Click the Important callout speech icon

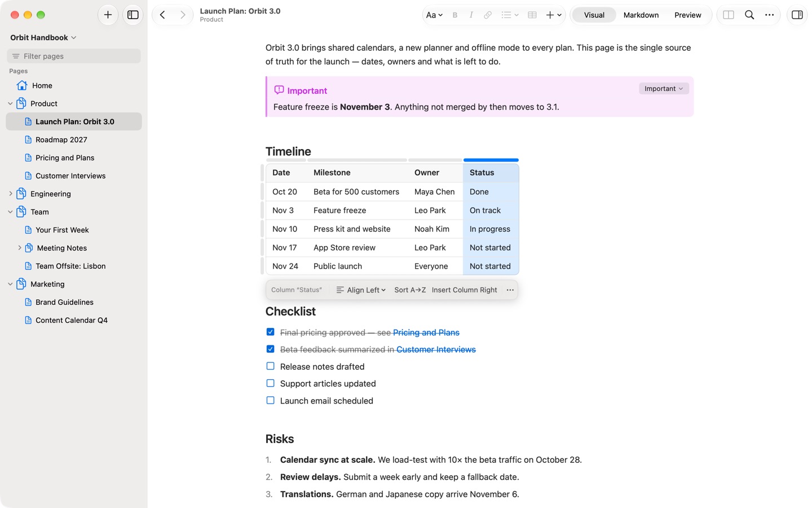(279, 90)
